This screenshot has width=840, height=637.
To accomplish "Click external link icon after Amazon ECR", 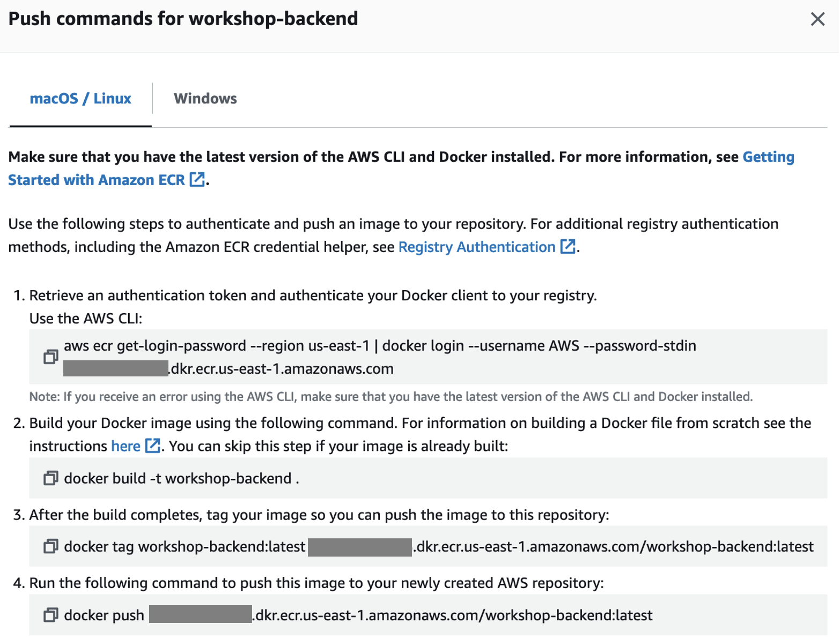I will [197, 179].
